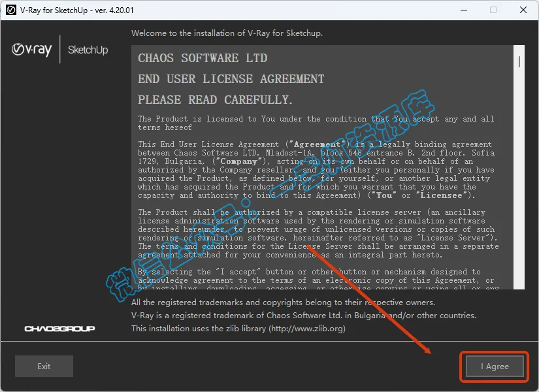Click the 'PLEASE READ CAREFULLY.' line
This screenshot has height=392, width=539.
[x=215, y=100]
